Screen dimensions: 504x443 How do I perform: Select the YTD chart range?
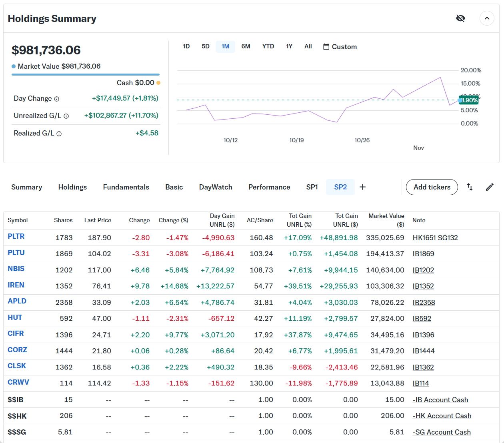(268, 46)
